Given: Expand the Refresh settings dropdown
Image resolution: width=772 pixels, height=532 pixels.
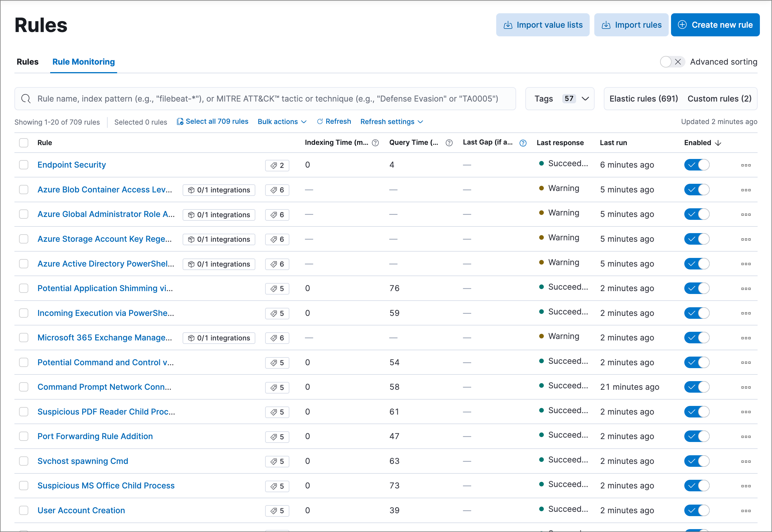Looking at the screenshot, I should coord(391,122).
